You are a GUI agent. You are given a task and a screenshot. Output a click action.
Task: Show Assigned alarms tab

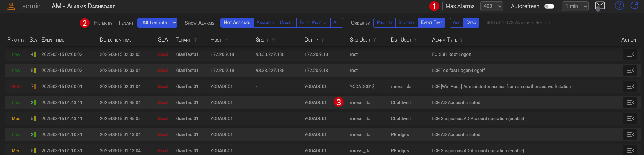[x=265, y=23]
